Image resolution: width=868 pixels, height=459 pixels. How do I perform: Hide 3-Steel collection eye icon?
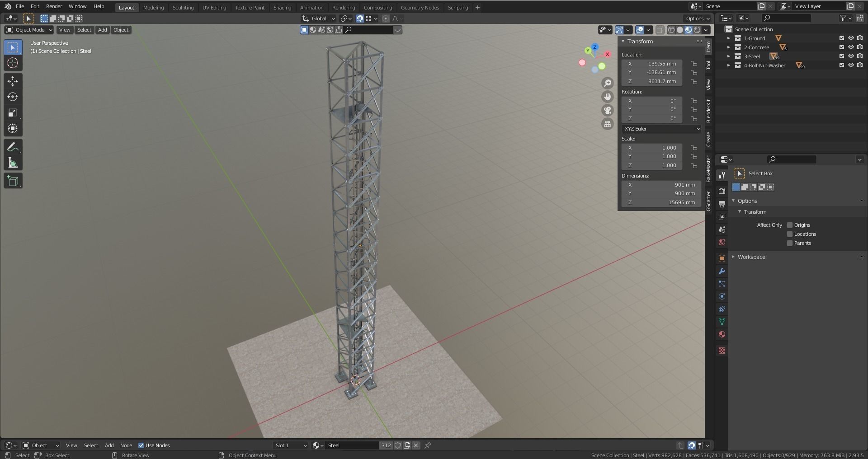point(851,56)
